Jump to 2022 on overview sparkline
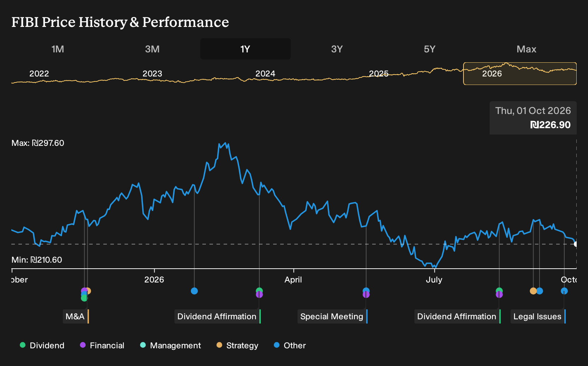Screen dimensions: 588x366 coord(39,74)
